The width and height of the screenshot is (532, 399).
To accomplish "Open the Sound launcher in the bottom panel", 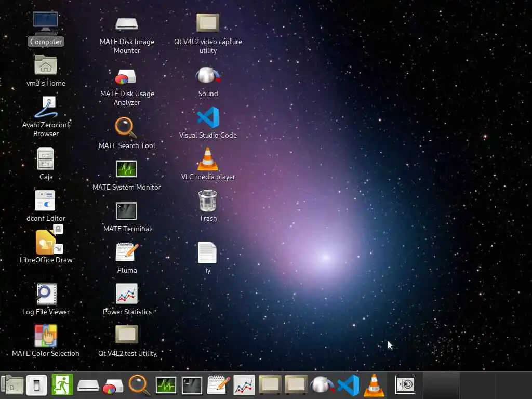I will click(x=322, y=385).
